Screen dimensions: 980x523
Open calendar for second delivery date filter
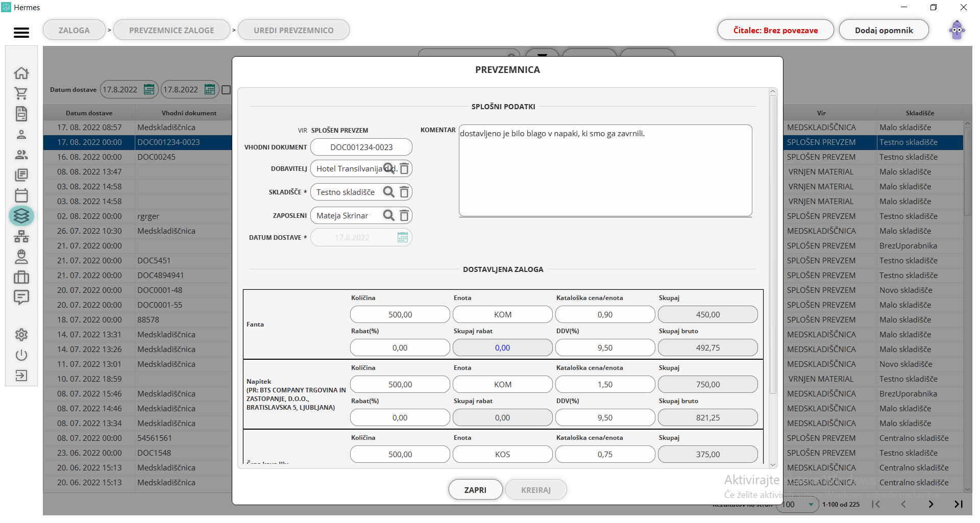210,89
